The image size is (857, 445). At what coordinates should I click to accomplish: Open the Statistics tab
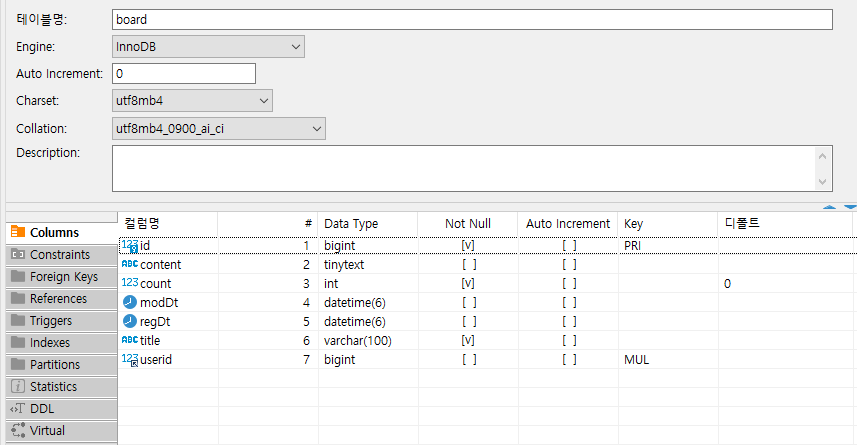[62, 387]
